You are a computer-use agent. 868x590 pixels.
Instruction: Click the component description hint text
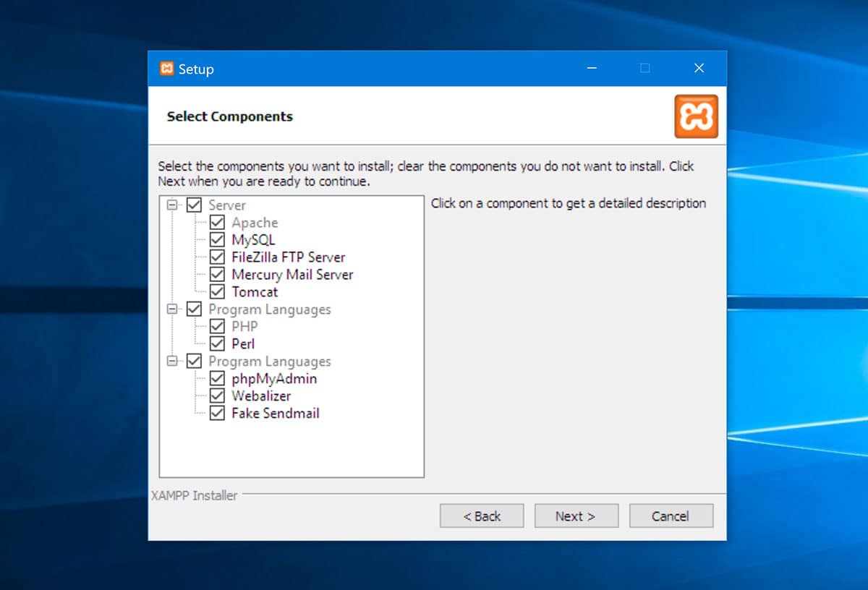coord(569,203)
